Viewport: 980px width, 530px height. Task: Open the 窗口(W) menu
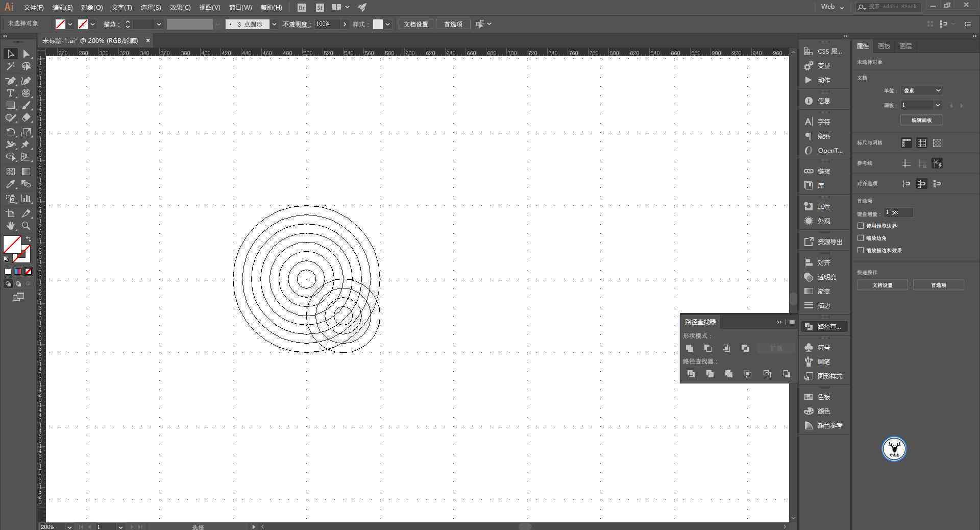[240, 8]
